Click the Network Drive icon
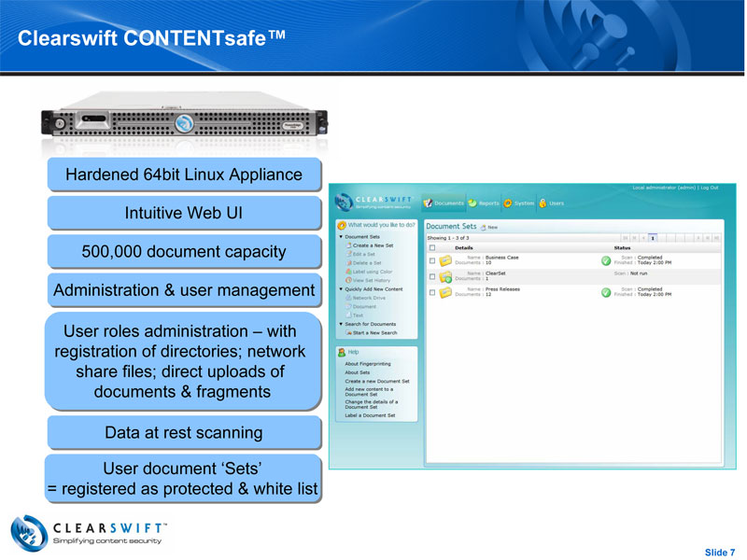 (x=348, y=298)
